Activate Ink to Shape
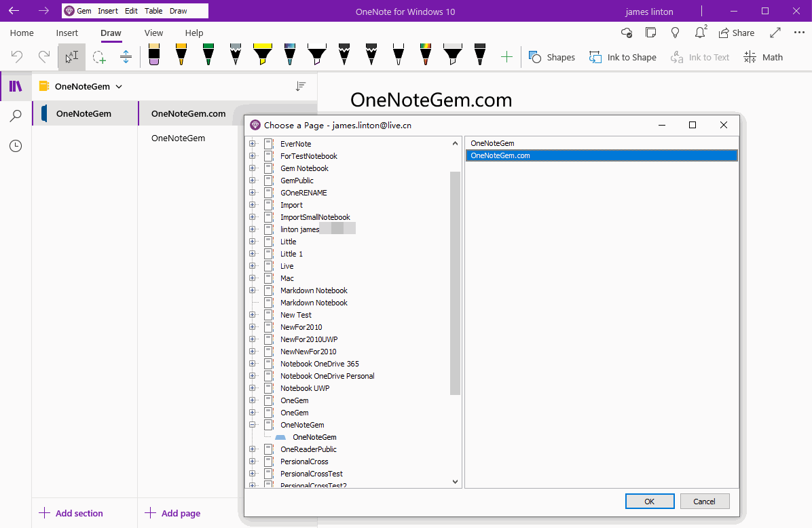Viewport: 812px width, 528px height. pyautogui.click(x=623, y=57)
